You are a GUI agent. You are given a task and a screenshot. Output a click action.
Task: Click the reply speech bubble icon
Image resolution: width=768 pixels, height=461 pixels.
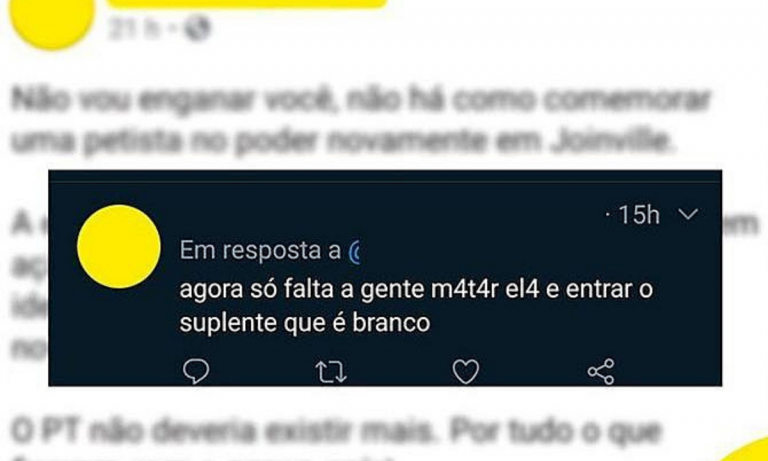click(196, 371)
